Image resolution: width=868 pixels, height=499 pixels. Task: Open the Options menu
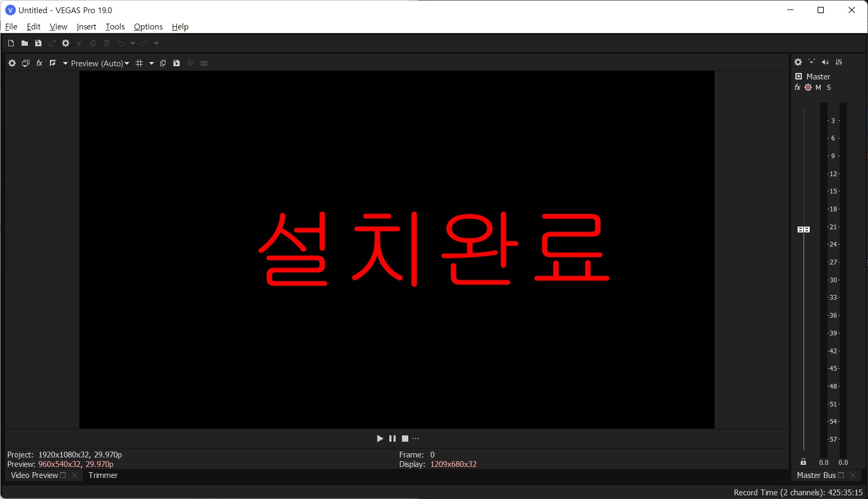pos(148,26)
